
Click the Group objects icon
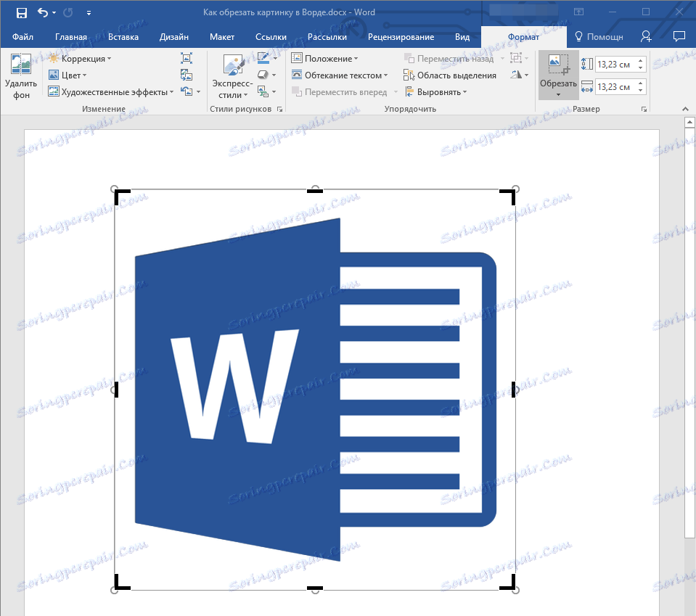pos(516,58)
